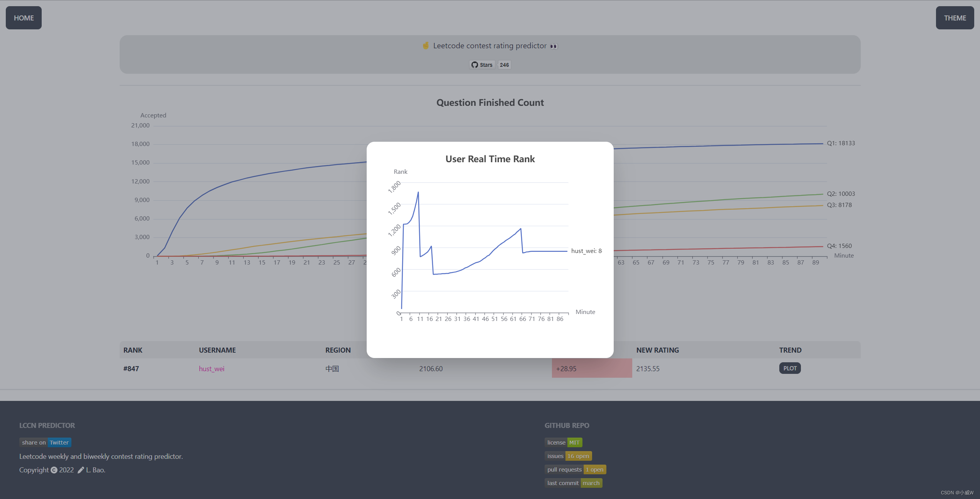Click the 2135.55 new rating cell
Screen dimensions: 980x499
pos(648,368)
